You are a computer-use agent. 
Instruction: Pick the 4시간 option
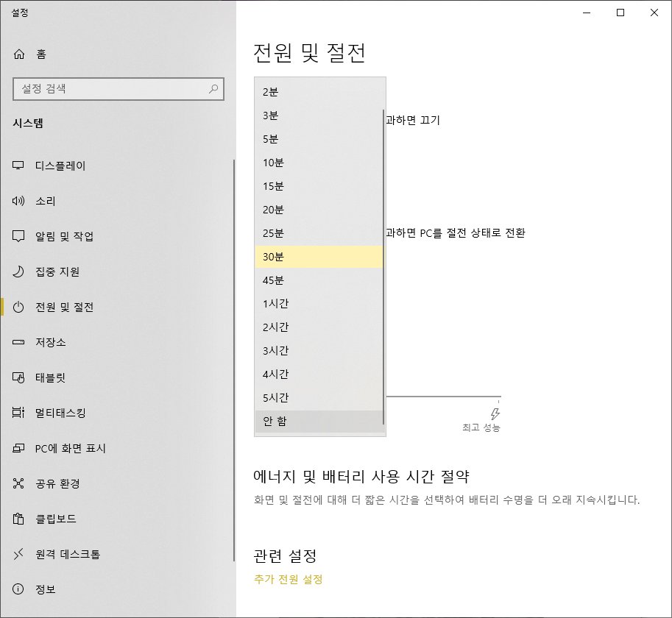pos(319,374)
